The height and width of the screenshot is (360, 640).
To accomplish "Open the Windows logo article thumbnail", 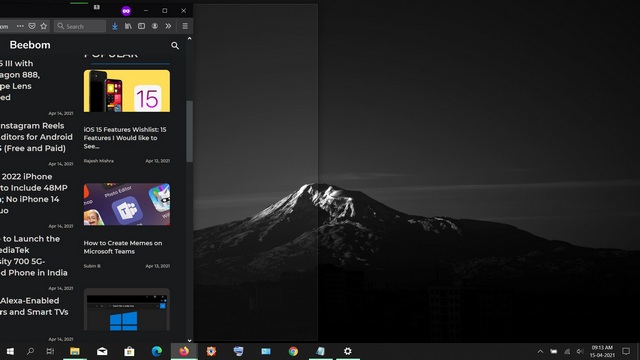I will 127,309.
